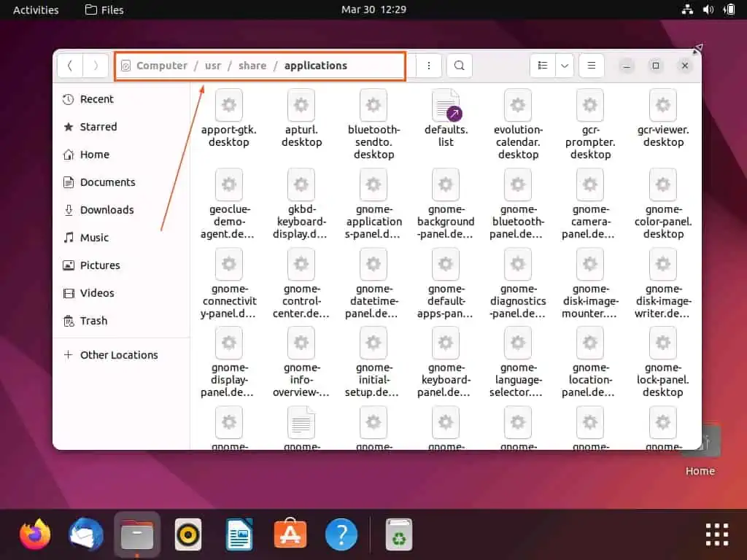The image size is (747, 560).
Task: Select the gcr-prompter.desktop file icon
Action: (x=590, y=105)
